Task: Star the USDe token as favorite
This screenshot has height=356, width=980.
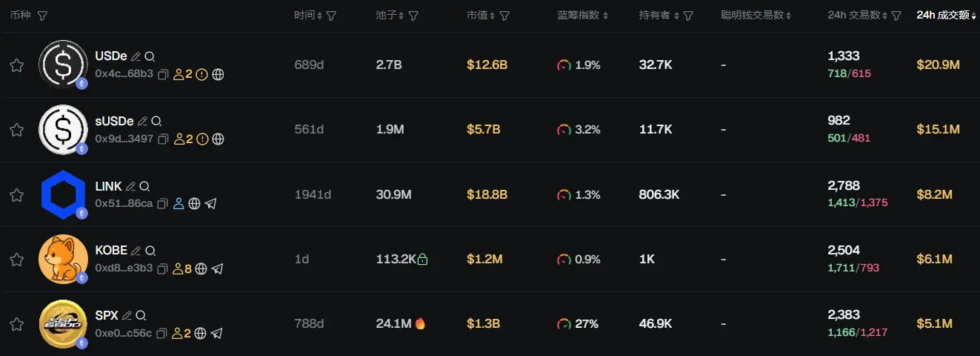Action: (x=16, y=65)
